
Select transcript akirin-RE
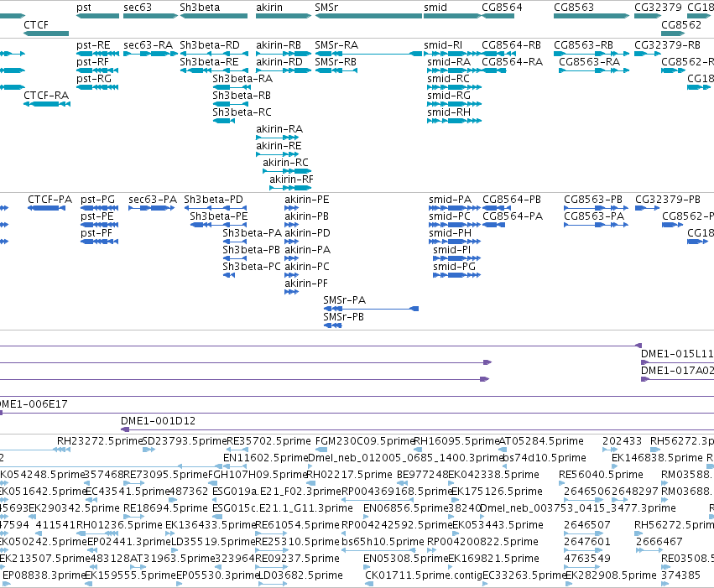[279, 146]
